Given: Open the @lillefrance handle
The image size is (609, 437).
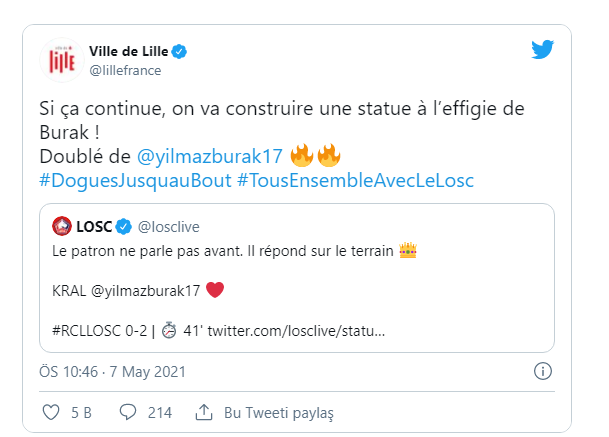Looking at the screenshot, I should [125, 70].
